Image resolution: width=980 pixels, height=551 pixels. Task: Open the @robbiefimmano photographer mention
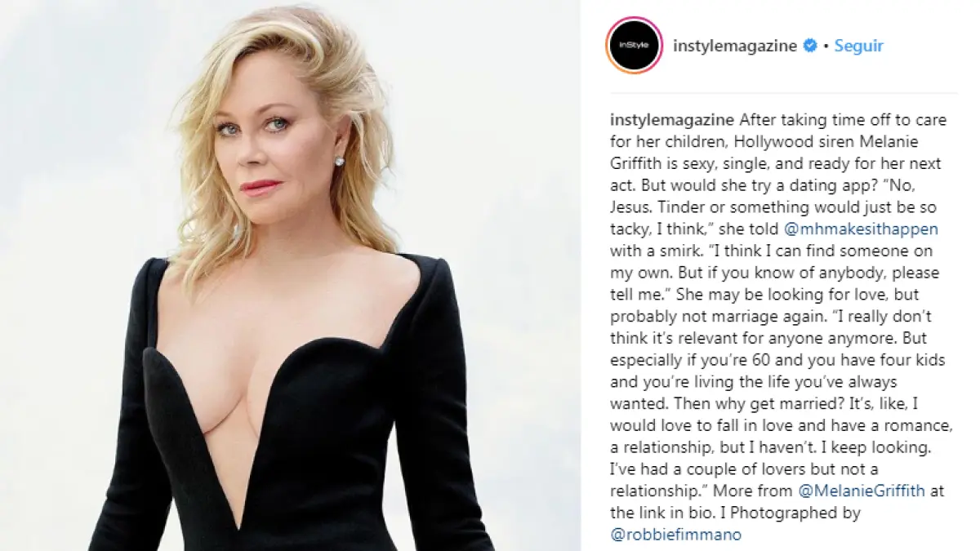675,535
